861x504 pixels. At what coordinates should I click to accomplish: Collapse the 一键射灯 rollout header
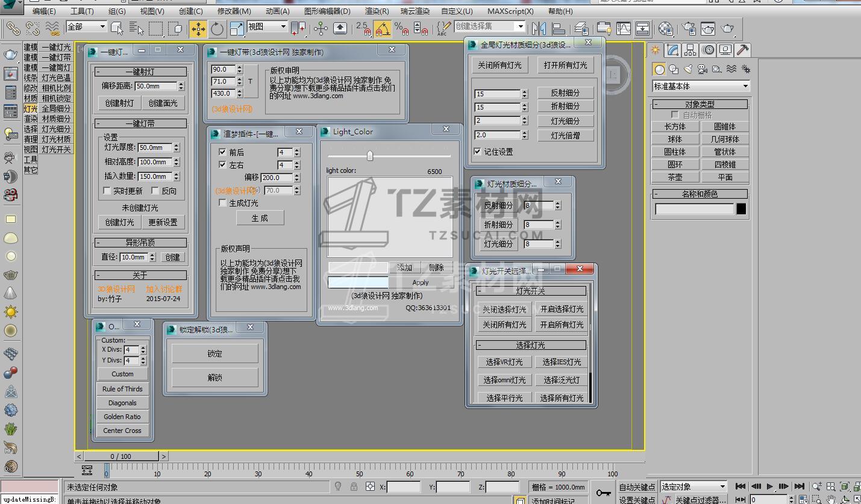coord(141,72)
